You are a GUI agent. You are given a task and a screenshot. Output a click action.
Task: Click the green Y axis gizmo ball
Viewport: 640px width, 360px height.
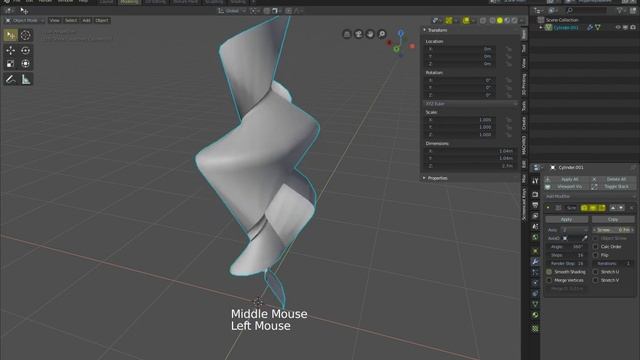coord(396,49)
